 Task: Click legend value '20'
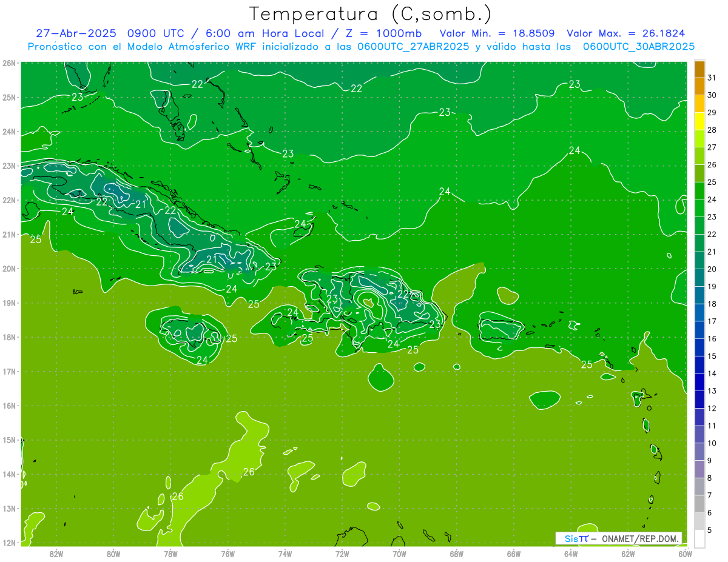(712, 269)
